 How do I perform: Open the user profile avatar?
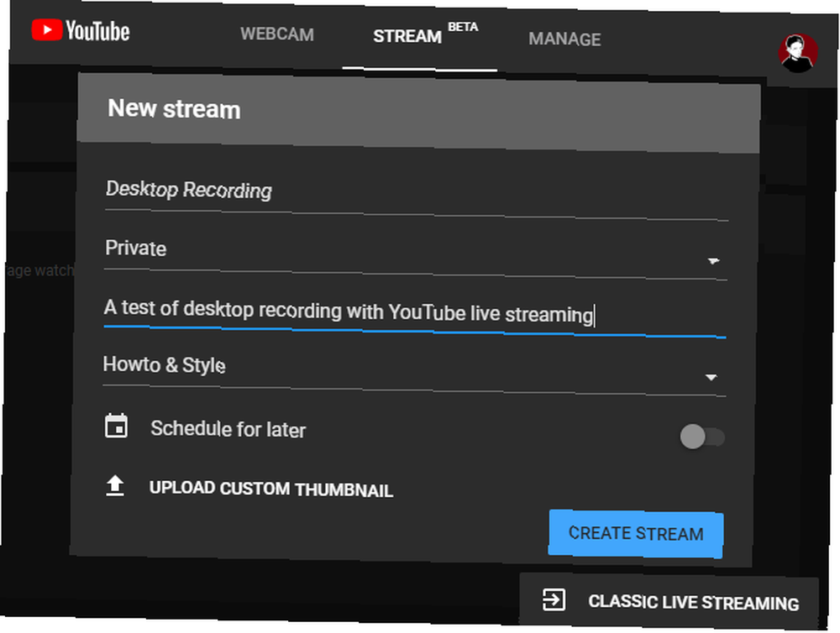[798, 53]
